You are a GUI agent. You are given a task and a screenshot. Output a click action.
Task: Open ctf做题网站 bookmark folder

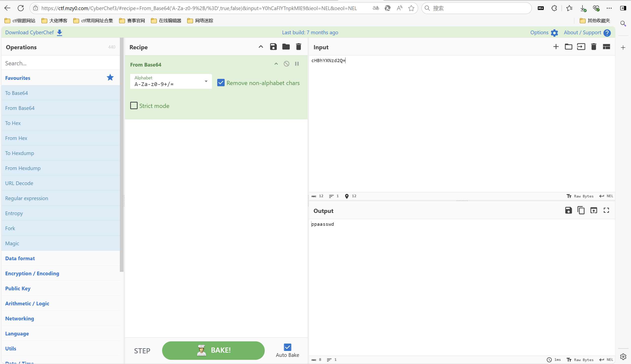click(x=20, y=20)
